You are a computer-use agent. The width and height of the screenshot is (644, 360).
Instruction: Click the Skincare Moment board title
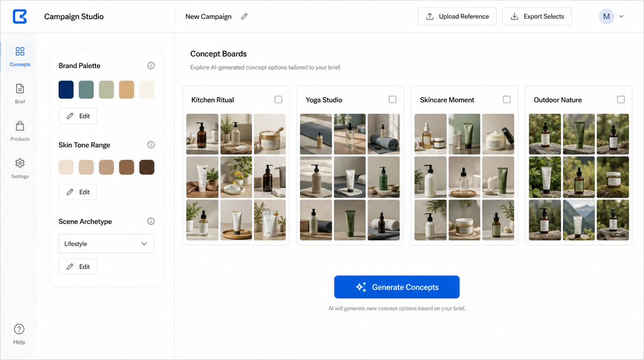447,100
